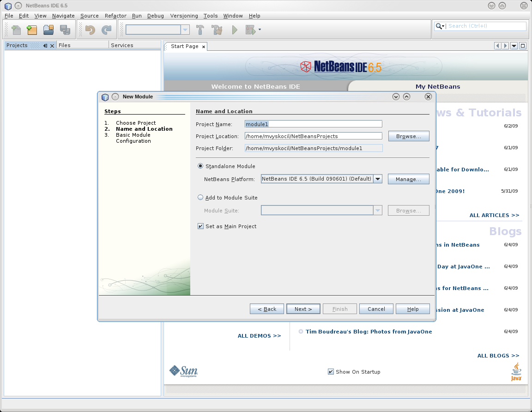This screenshot has height=412, width=532.
Task: Click the Sun Microsystems logo
Action: 183,371
